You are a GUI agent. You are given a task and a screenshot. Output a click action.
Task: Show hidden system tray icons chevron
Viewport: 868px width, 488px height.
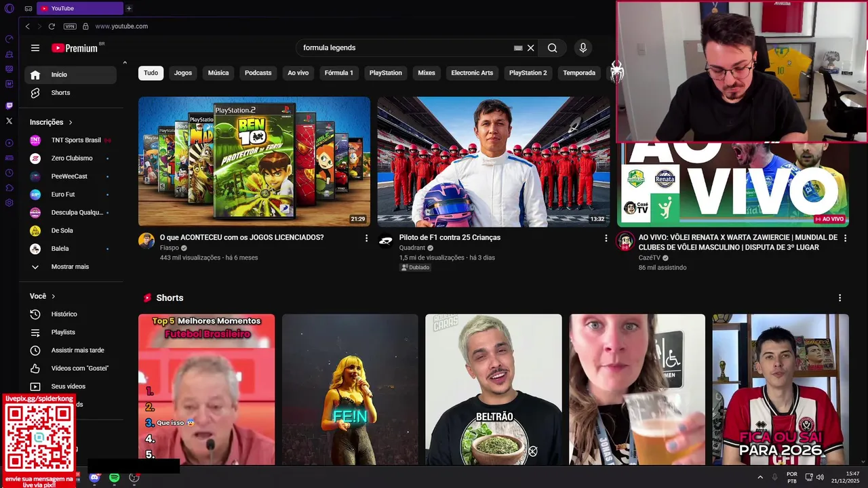(760, 478)
